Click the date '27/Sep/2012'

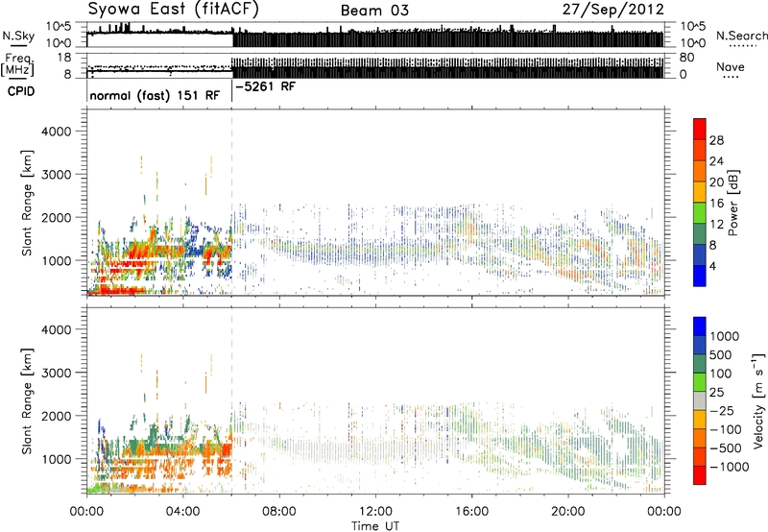[612, 10]
